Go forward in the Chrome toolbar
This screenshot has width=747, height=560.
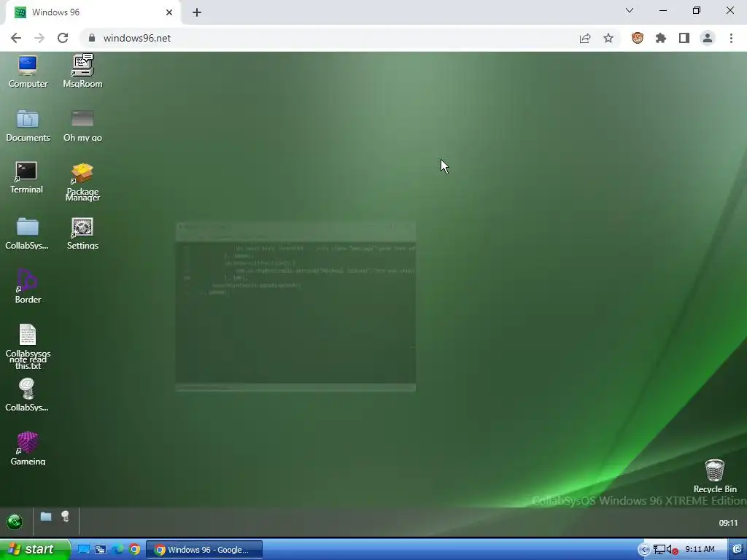point(39,38)
